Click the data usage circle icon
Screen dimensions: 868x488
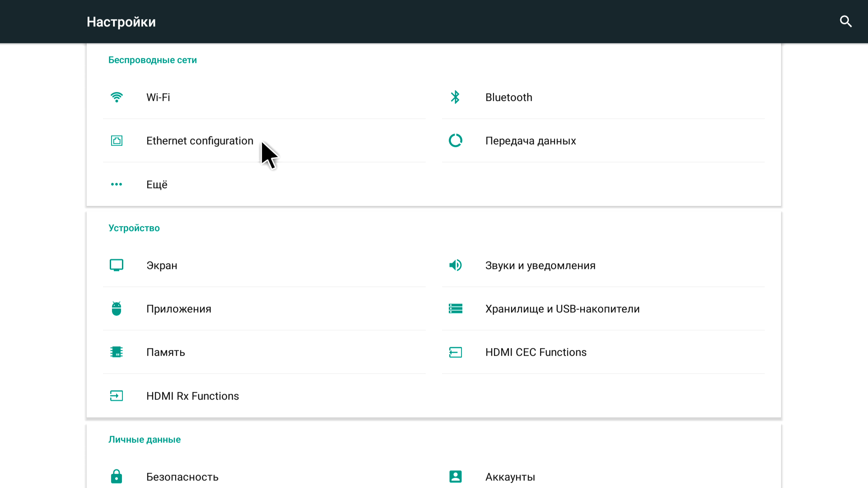click(455, 141)
